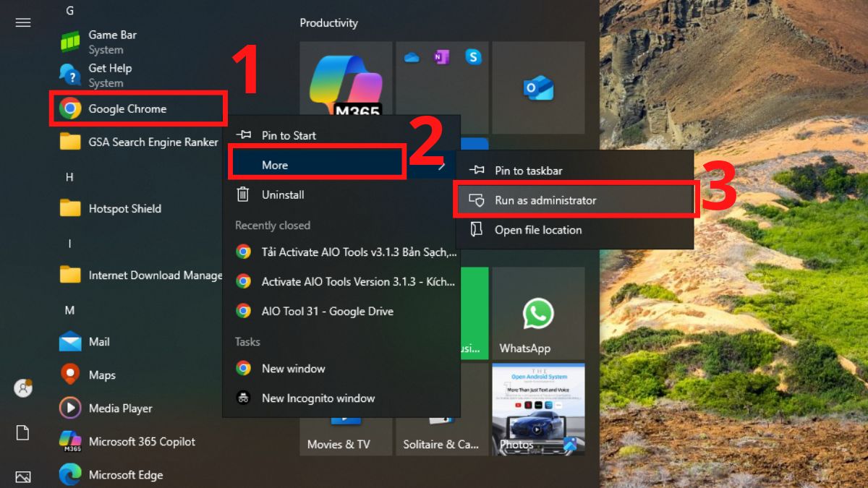868x488 pixels.
Task: Click the Hotspot Shield folder icon
Action: [x=70, y=208]
